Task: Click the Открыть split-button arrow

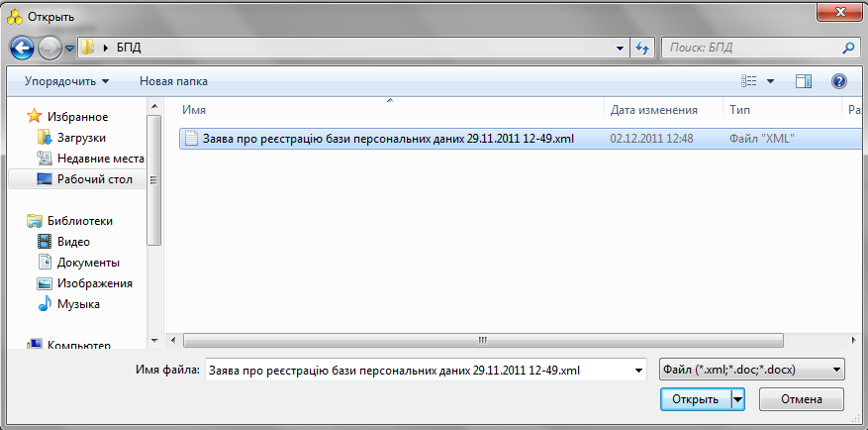Action: [x=737, y=399]
